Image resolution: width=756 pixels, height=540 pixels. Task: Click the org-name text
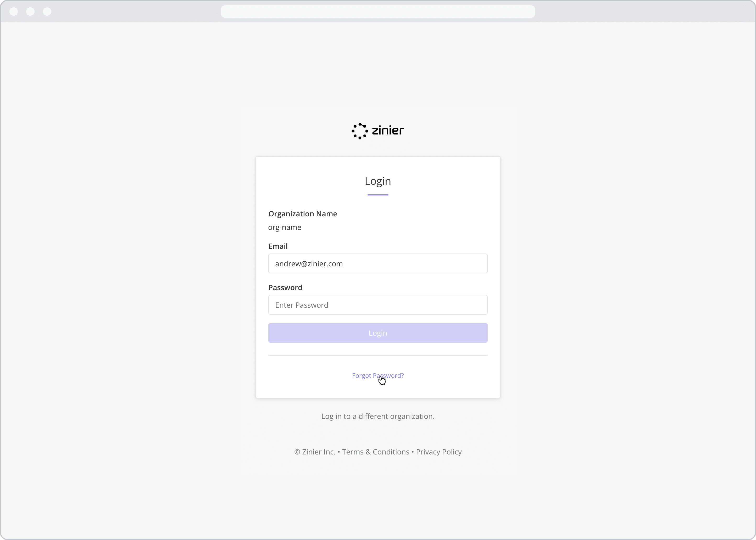285,227
